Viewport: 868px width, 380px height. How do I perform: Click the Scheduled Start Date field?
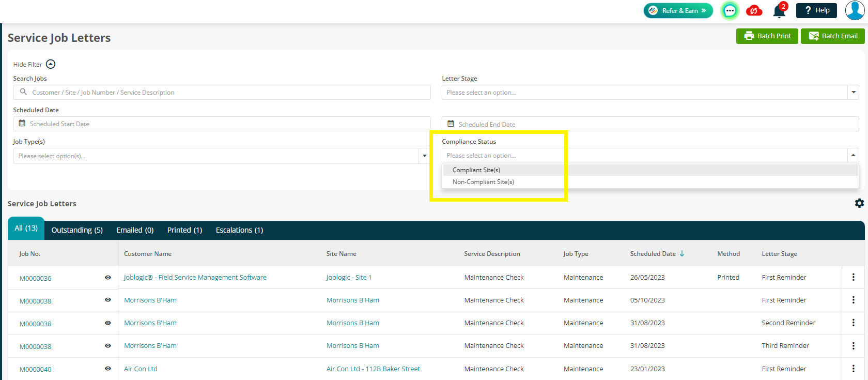pyautogui.click(x=222, y=124)
